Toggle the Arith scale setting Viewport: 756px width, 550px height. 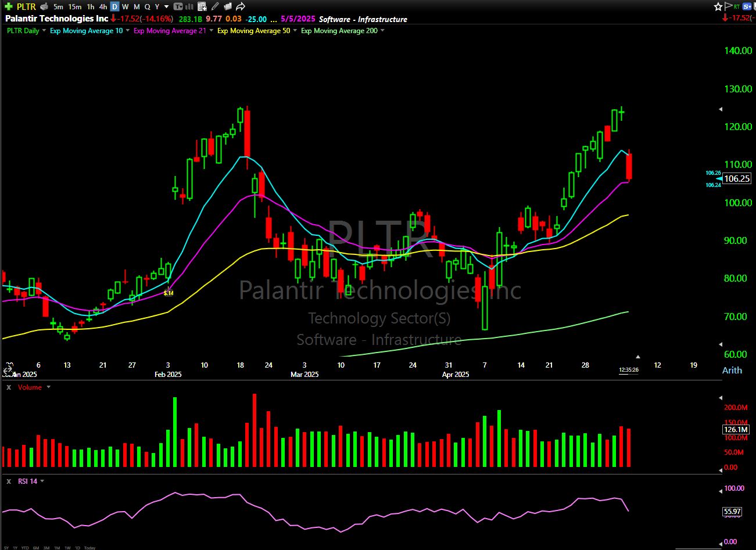tap(732, 370)
